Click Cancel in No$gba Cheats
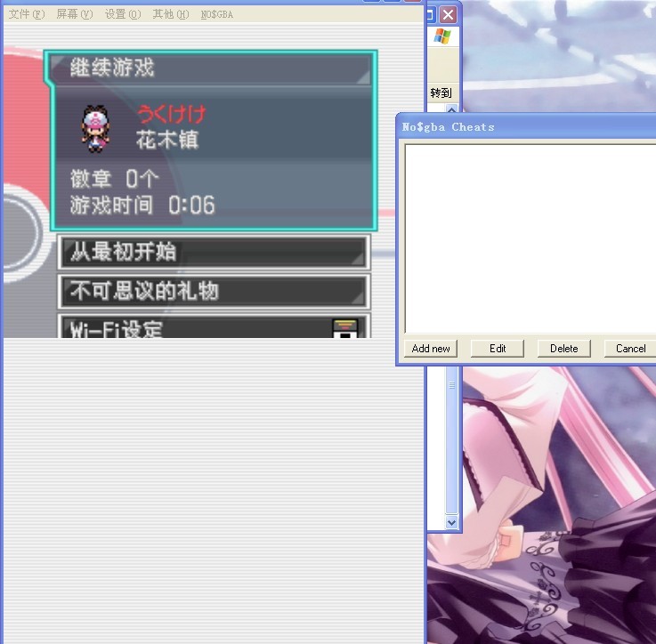The height and width of the screenshot is (644, 656). coord(630,349)
